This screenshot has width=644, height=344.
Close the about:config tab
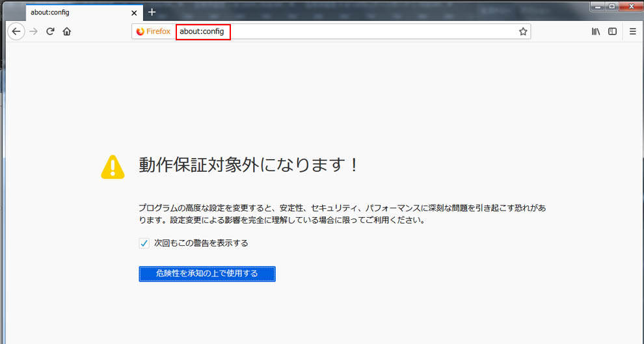134,12
